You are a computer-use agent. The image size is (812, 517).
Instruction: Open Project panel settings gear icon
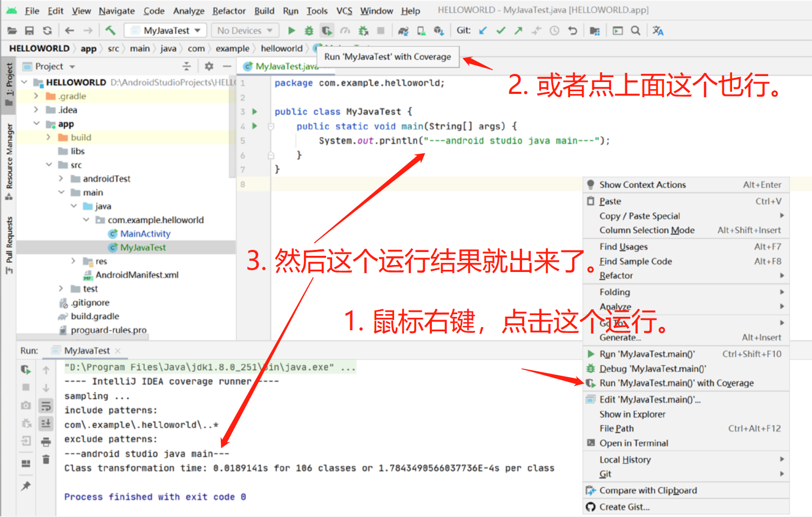[208, 66]
